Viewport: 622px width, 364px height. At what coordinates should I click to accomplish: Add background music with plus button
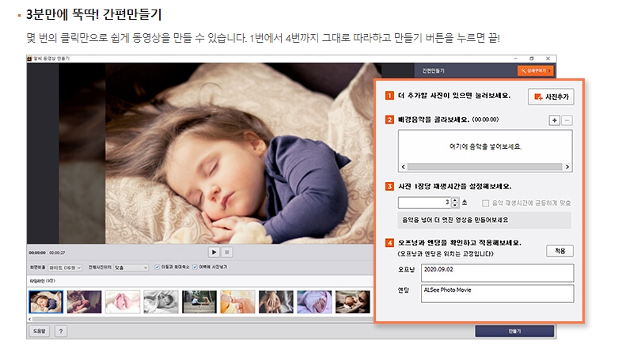click(x=554, y=120)
